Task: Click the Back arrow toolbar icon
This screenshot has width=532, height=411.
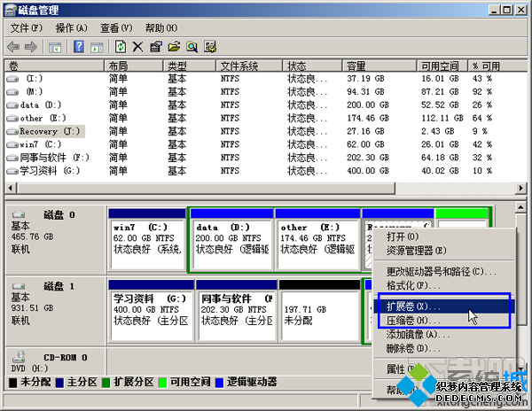Action: click(x=13, y=46)
